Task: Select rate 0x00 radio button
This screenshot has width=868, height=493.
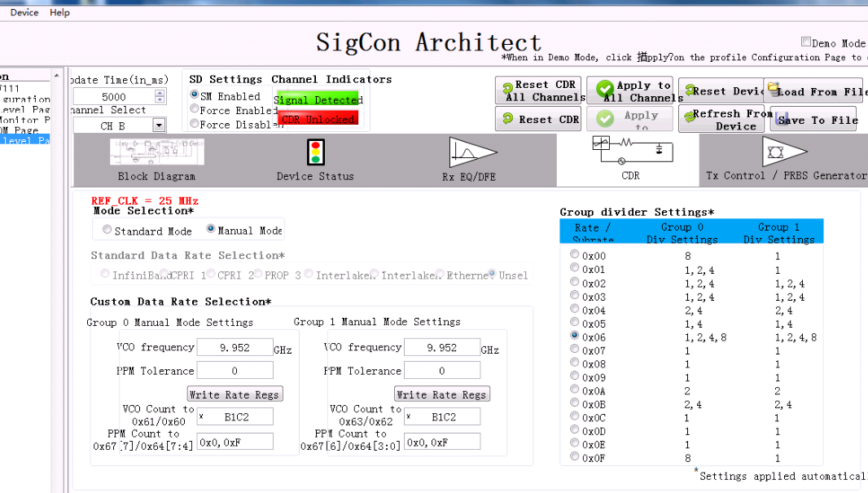Action: coord(575,254)
